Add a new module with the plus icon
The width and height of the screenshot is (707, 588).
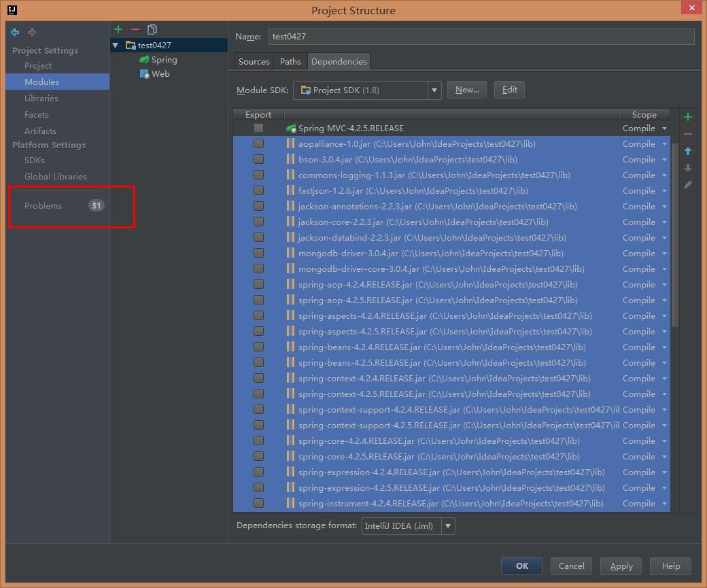(118, 29)
